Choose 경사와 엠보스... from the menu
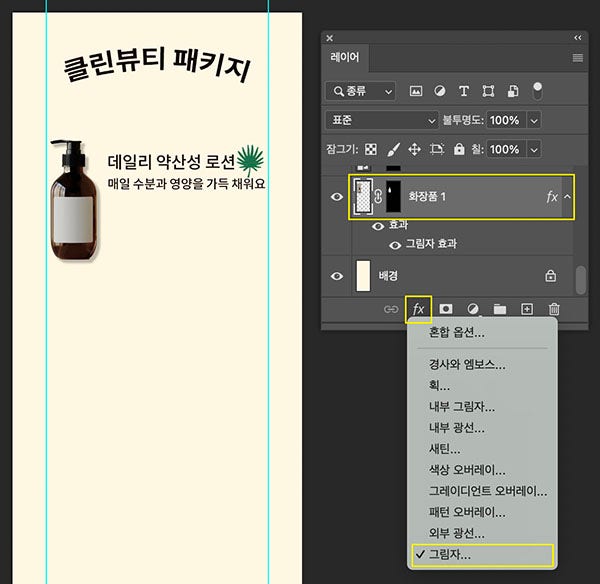The height and width of the screenshot is (584, 600). pos(467,364)
